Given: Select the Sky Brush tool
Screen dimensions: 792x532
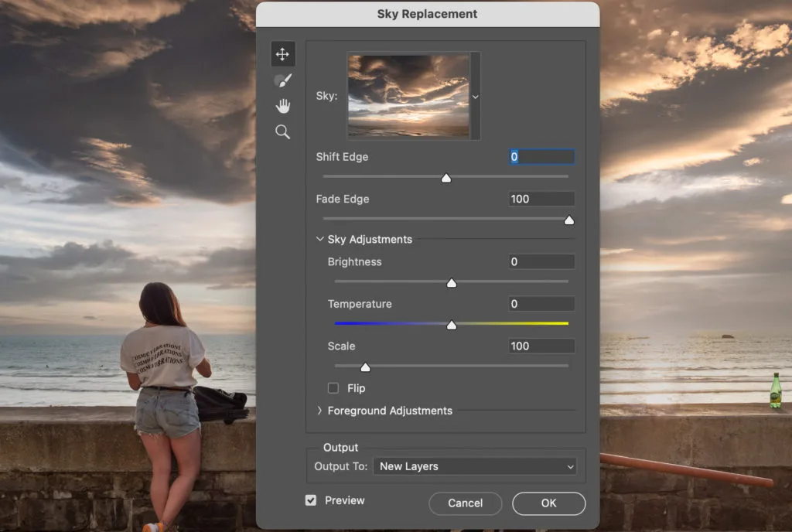Looking at the screenshot, I should pos(282,80).
